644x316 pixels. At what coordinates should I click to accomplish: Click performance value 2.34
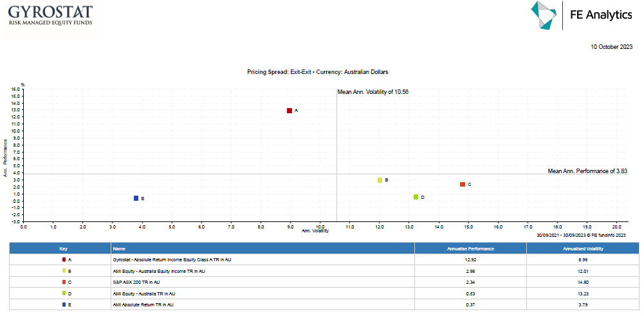click(x=471, y=283)
